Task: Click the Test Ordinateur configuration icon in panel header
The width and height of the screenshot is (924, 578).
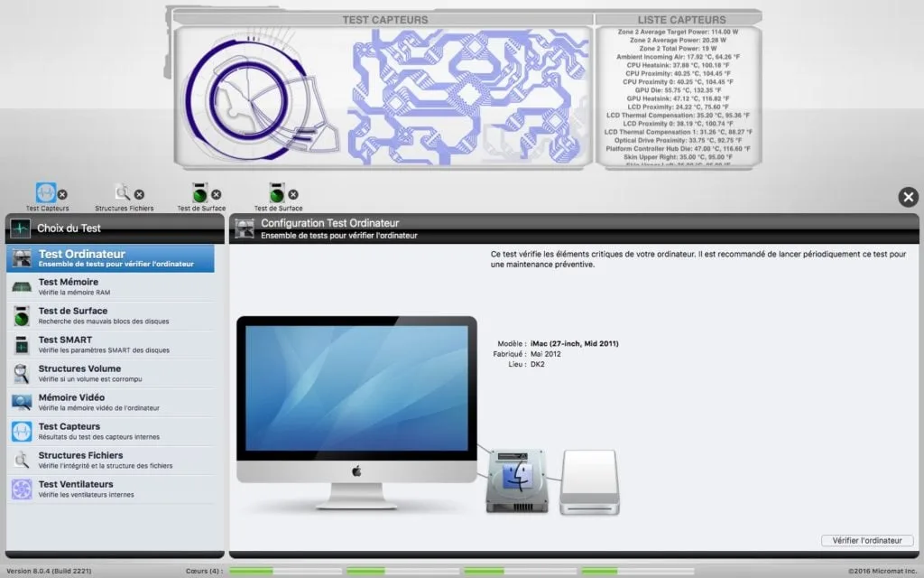Action: point(243,228)
